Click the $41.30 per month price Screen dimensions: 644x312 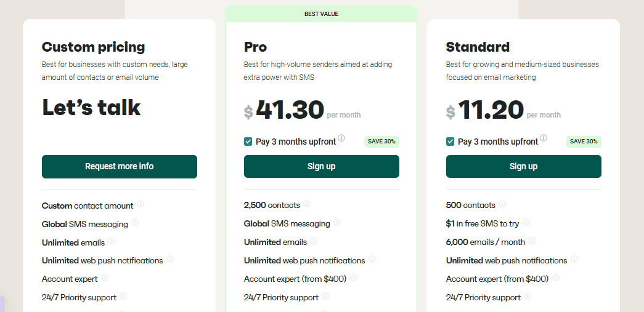coord(303,110)
